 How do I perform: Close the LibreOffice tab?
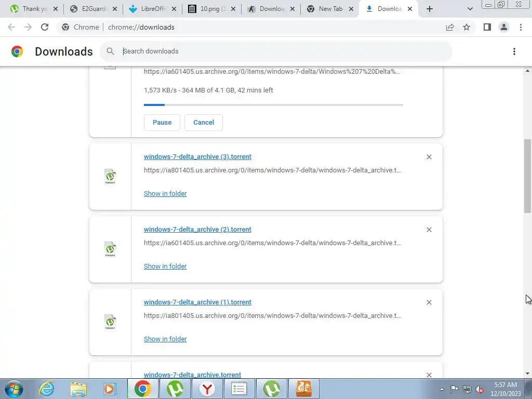pos(174,9)
